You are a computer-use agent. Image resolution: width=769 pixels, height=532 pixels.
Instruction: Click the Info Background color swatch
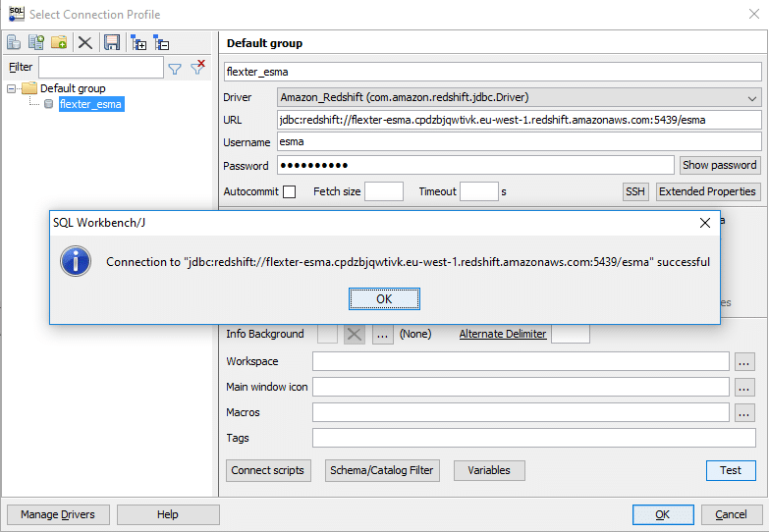327,335
